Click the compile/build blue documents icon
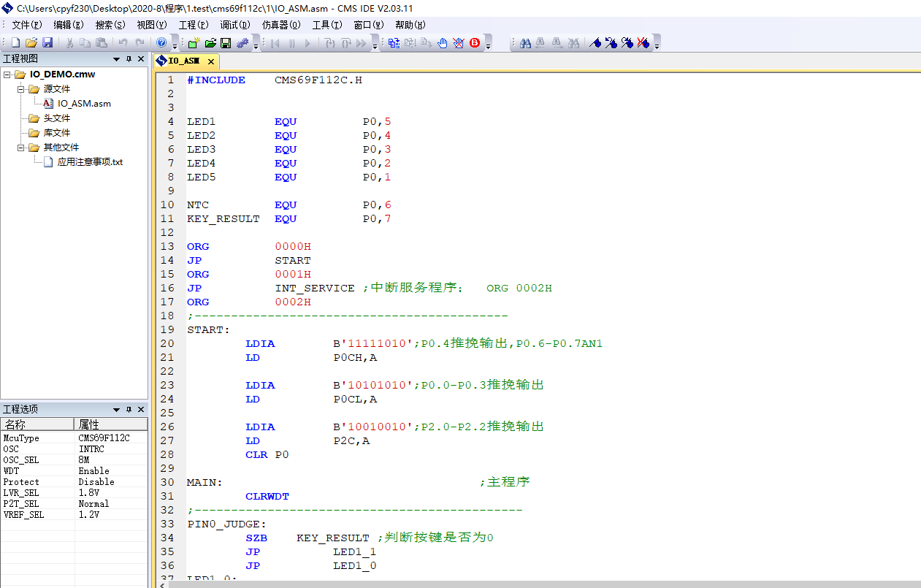The height and width of the screenshot is (588, 921). click(x=394, y=43)
